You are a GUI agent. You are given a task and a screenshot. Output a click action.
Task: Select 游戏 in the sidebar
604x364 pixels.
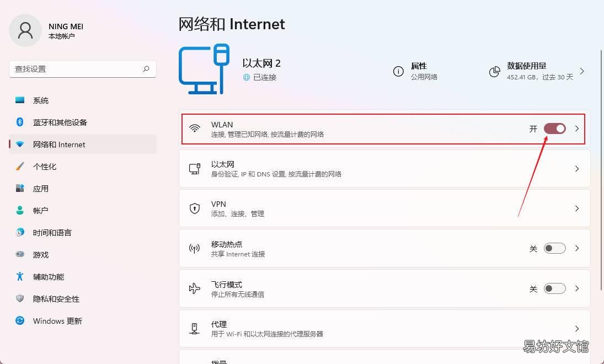coord(83,254)
